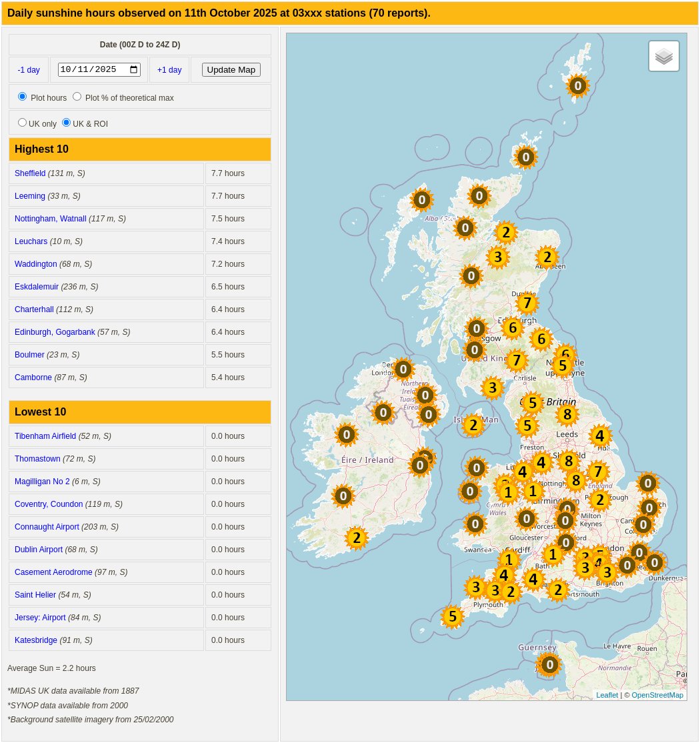The width and height of the screenshot is (700, 743).
Task: Open the Leuchars station link
Action: click(31, 241)
